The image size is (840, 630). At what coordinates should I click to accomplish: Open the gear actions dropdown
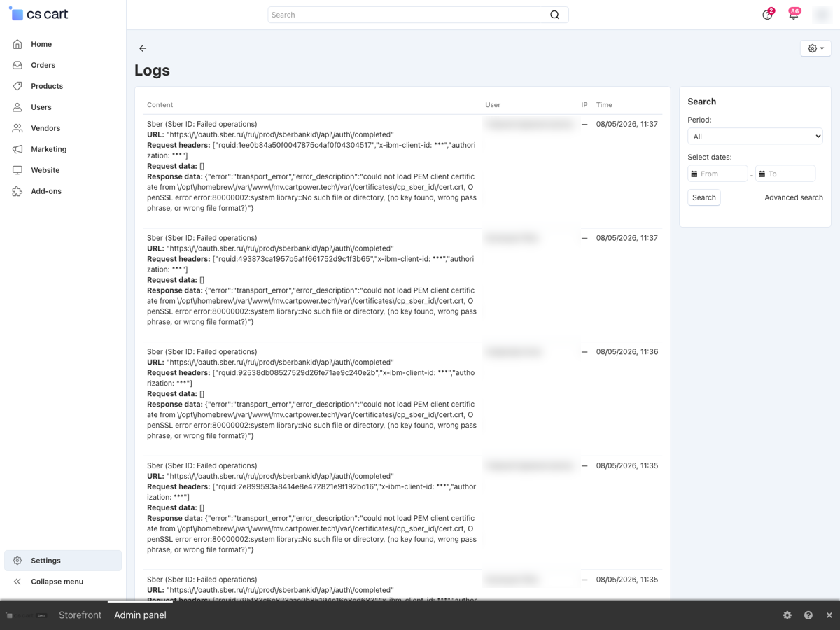(815, 48)
